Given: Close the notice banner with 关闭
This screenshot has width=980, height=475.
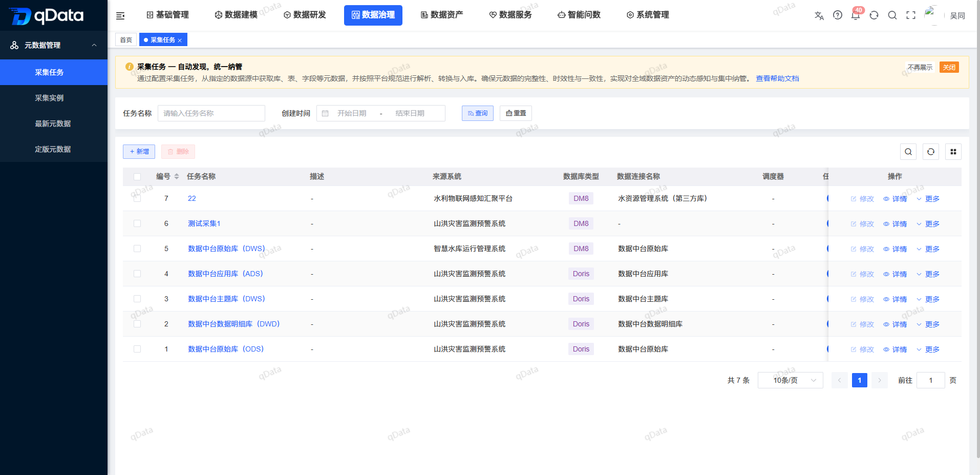Looking at the screenshot, I should point(949,67).
